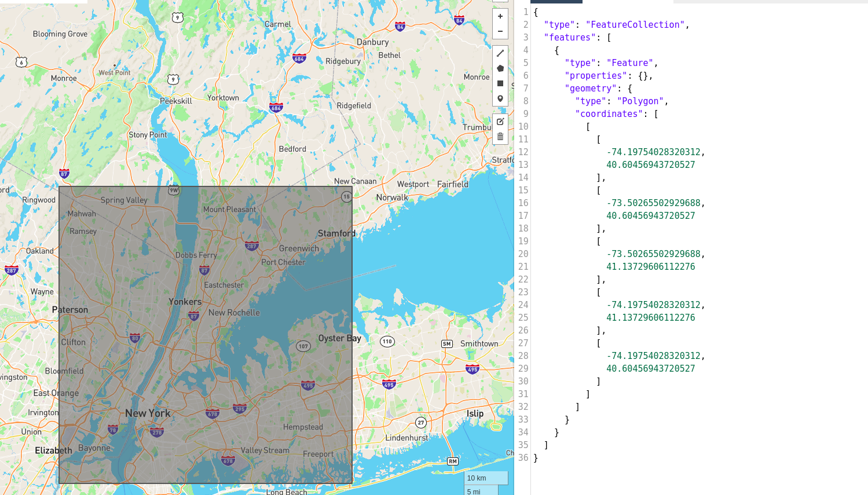Select the shaded rectangle polygon on the map
Image resolution: width=868 pixels, height=495 pixels.
coord(206,335)
